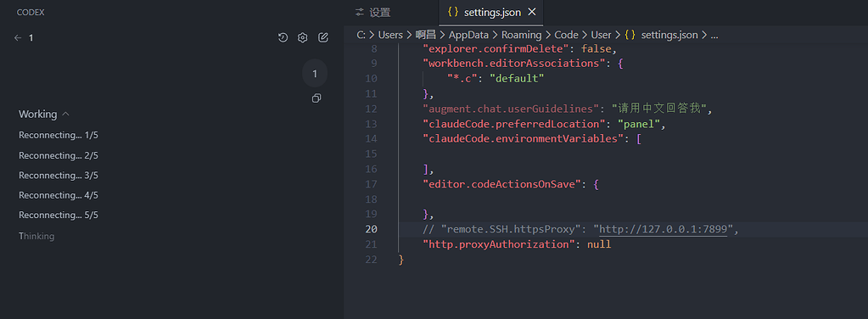This screenshot has height=319, width=868.
Task: Click the "Reconnecting... 2/5" status line
Action: click(x=59, y=155)
